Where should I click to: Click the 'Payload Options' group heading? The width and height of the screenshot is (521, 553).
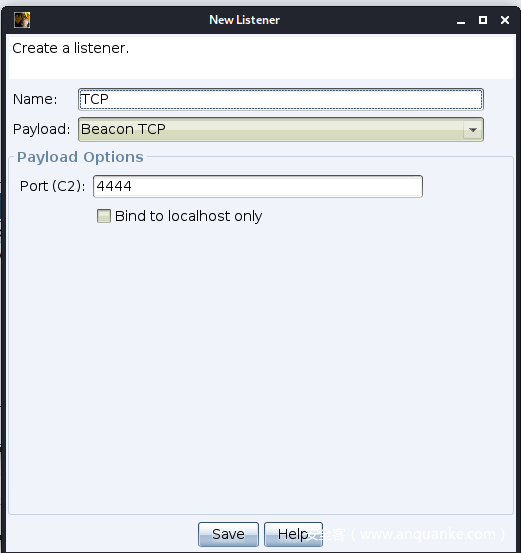point(80,157)
